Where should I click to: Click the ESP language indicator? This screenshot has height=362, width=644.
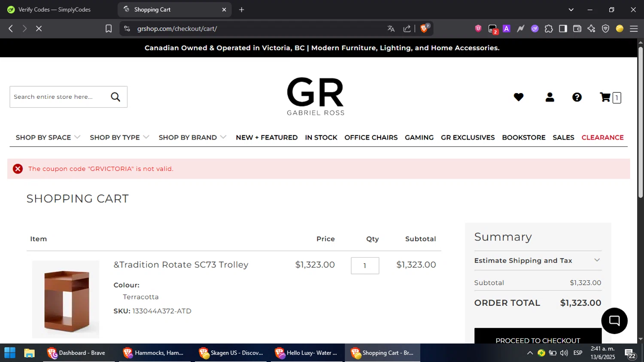pos(578,353)
